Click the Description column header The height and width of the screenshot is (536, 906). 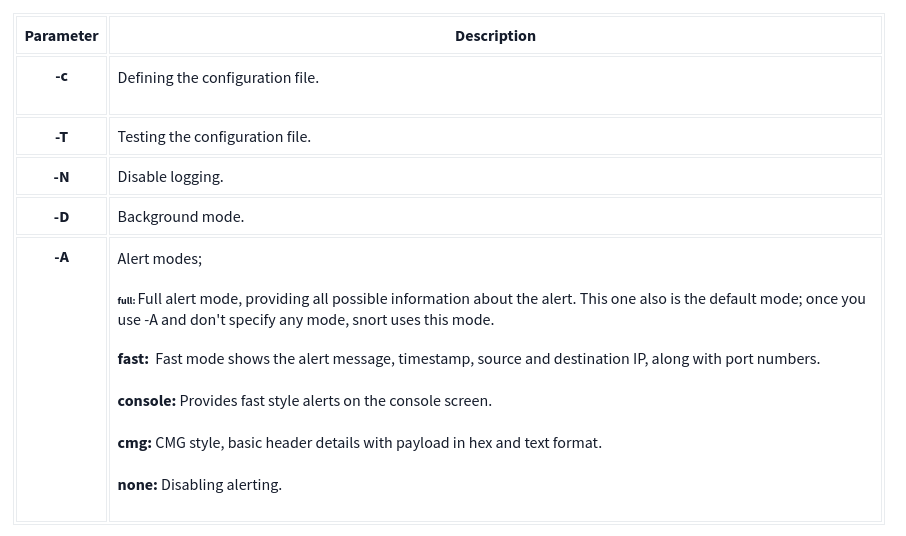495,36
